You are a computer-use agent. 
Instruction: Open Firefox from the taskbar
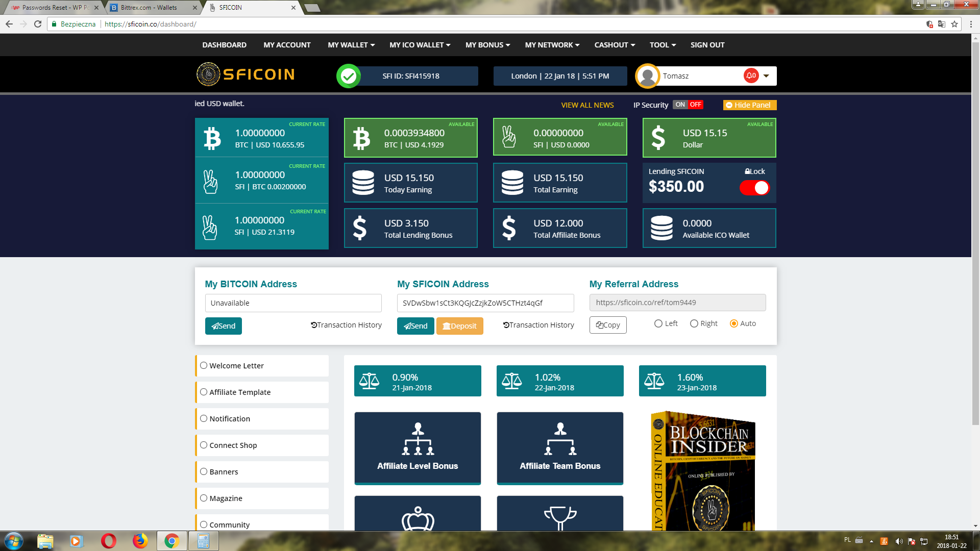coord(140,541)
